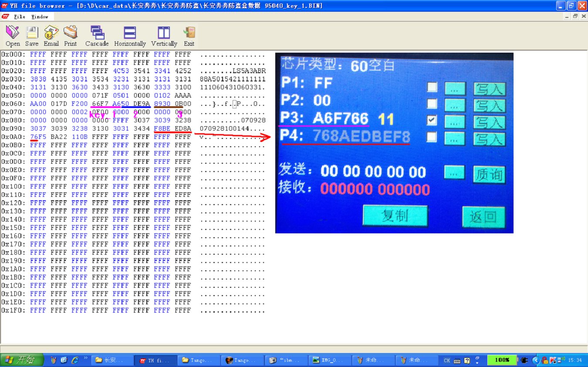This screenshot has width=588, height=367.
Task: Click the keyboard icon in the language bar
Action: [x=457, y=360]
